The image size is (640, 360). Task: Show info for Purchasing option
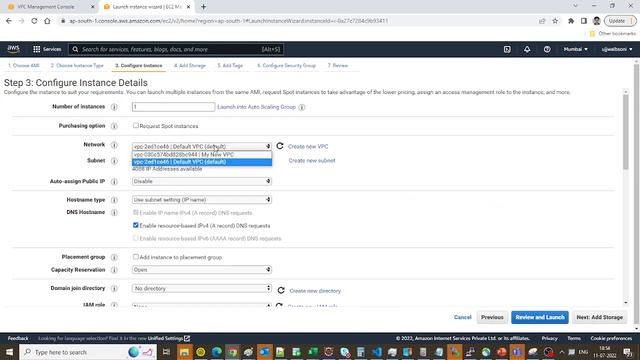(x=114, y=126)
